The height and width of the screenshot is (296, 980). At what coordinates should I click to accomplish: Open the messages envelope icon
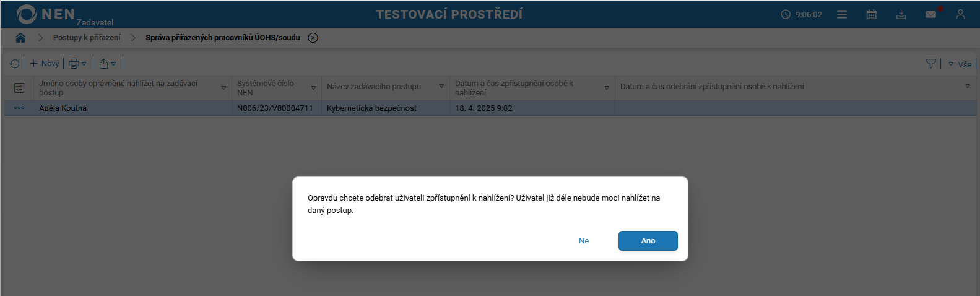click(930, 14)
